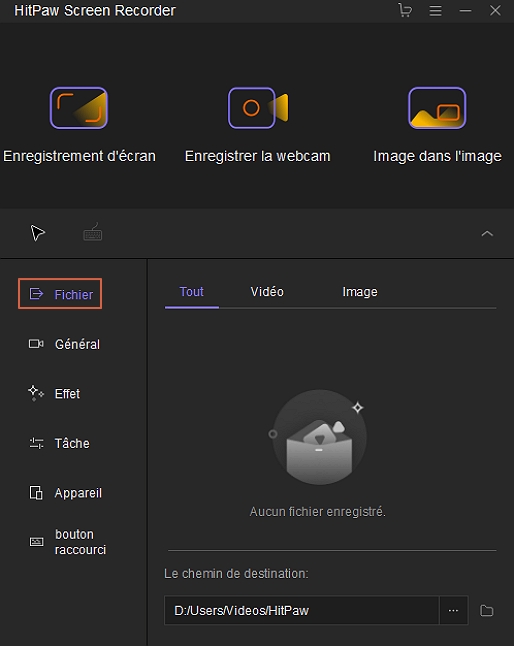
Task: Click the Appareil devices icon
Action: [36, 493]
